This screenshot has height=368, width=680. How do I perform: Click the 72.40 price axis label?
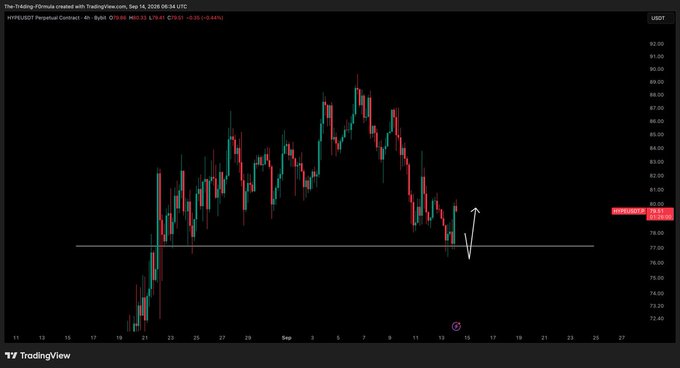point(657,319)
